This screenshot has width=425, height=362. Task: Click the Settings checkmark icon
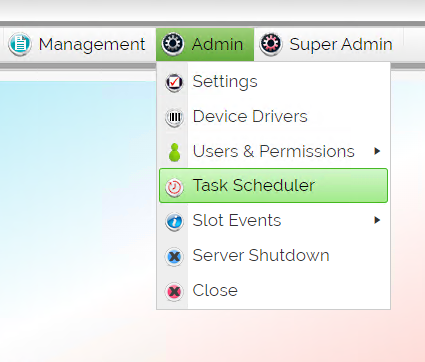tap(174, 82)
